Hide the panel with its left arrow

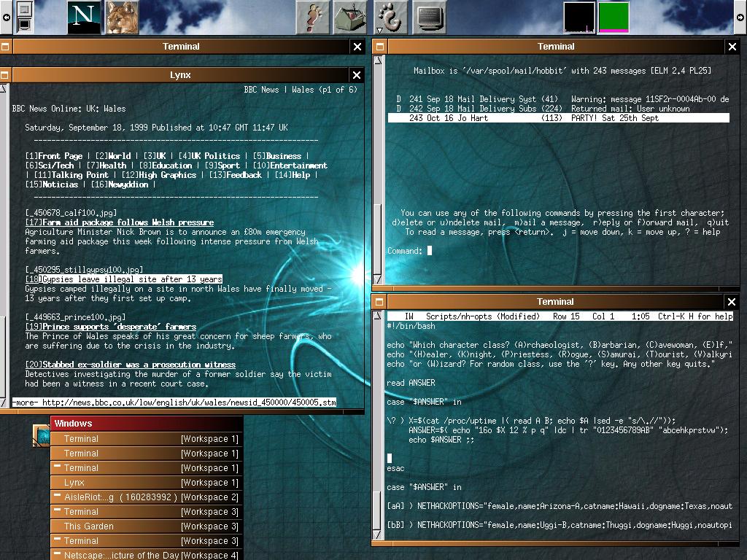point(6,17)
